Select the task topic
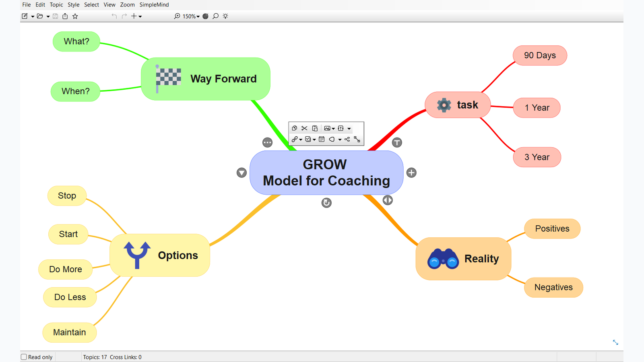This screenshot has width=644, height=362. [458, 105]
